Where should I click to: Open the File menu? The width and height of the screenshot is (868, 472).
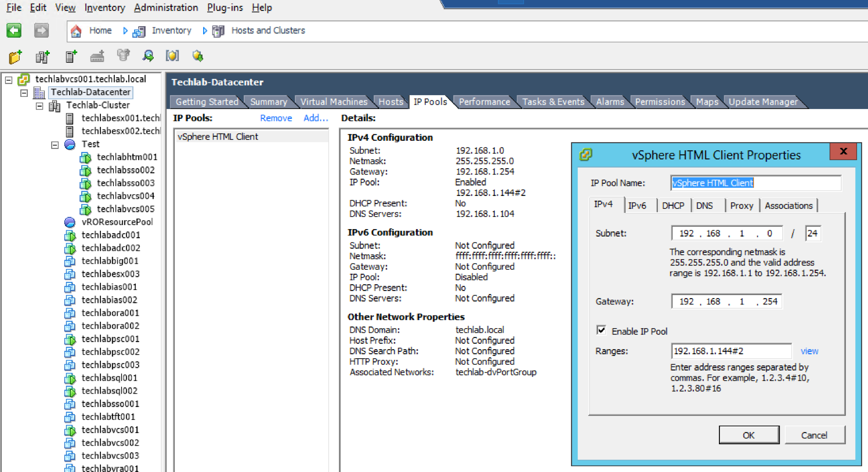14,8
